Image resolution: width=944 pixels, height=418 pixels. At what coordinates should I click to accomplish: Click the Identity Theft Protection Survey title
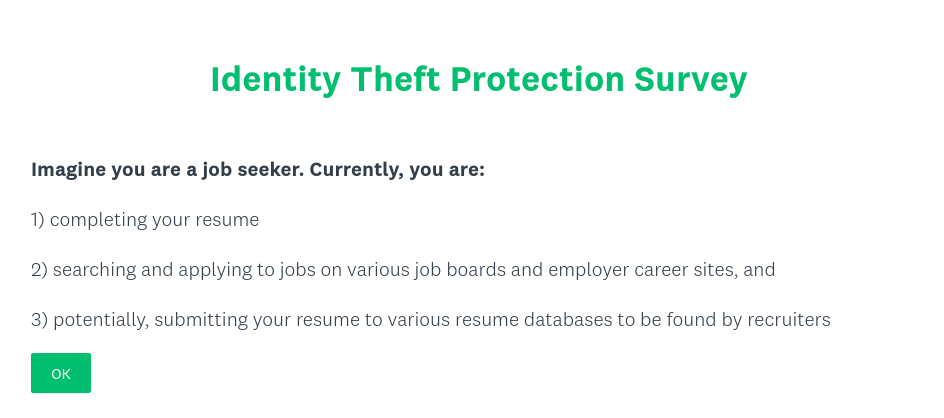[x=479, y=80]
